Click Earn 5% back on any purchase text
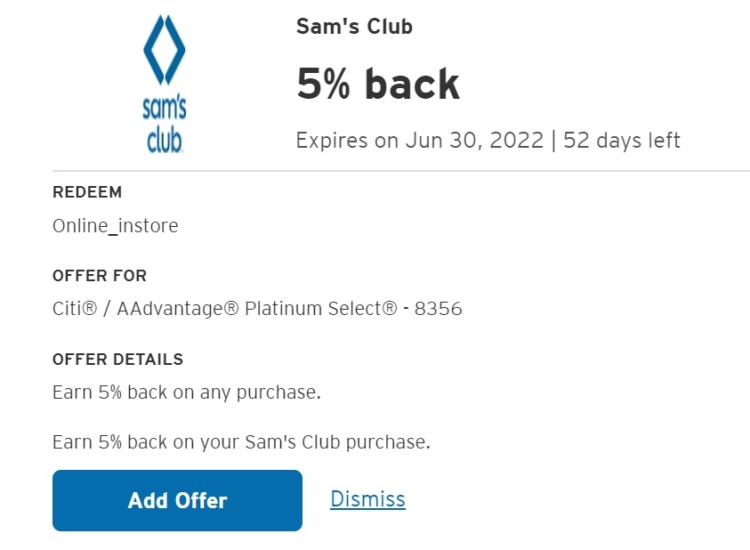Screen dimensions: 750x550 pos(187,393)
